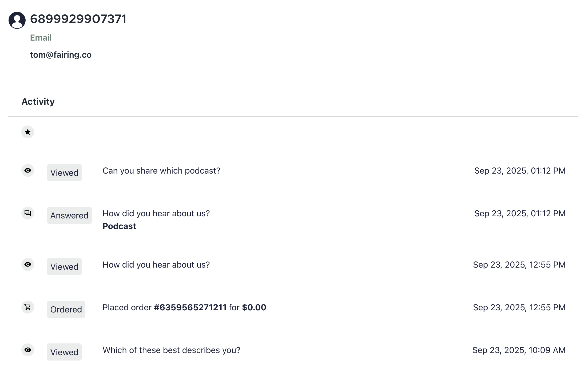This screenshot has height=368, width=588.
Task: Click eye icon beside 'Can you share which podcast?'
Action: coord(28,170)
